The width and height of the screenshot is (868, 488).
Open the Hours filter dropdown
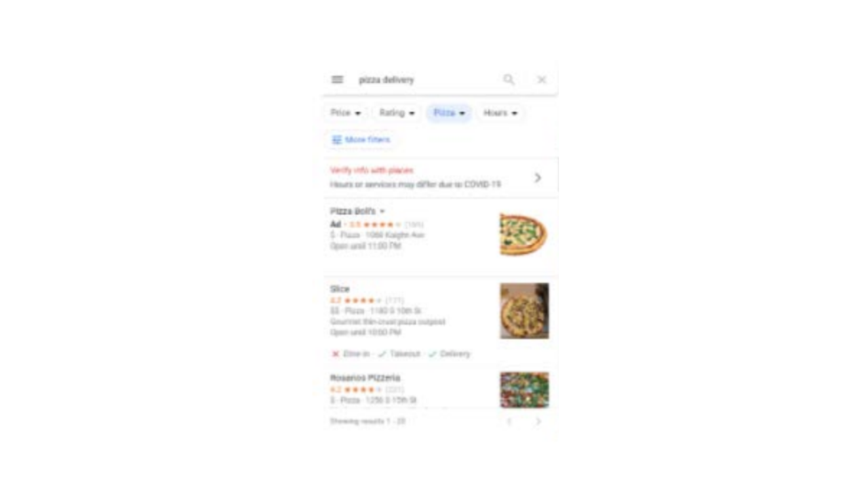click(x=500, y=113)
